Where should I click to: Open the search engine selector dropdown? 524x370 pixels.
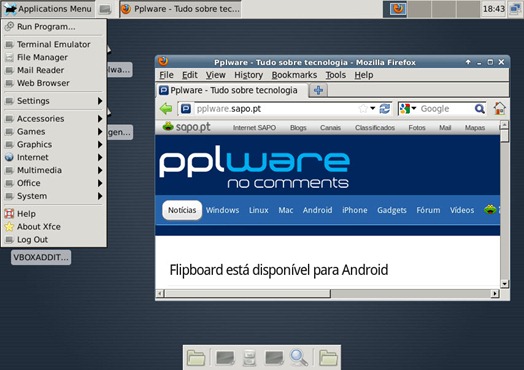click(x=408, y=109)
